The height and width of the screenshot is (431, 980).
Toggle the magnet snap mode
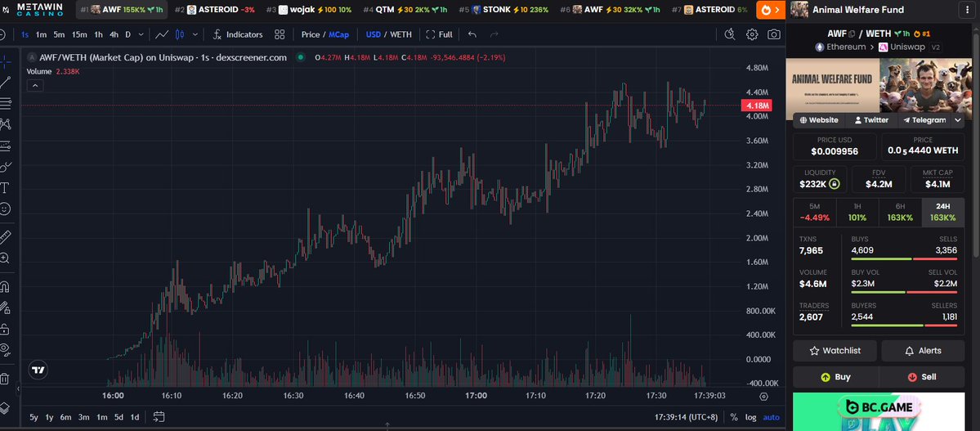coord(5,286)
